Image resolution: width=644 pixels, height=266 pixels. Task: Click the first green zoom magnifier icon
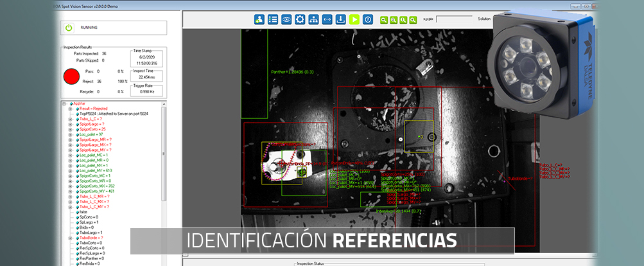point(384,20)
